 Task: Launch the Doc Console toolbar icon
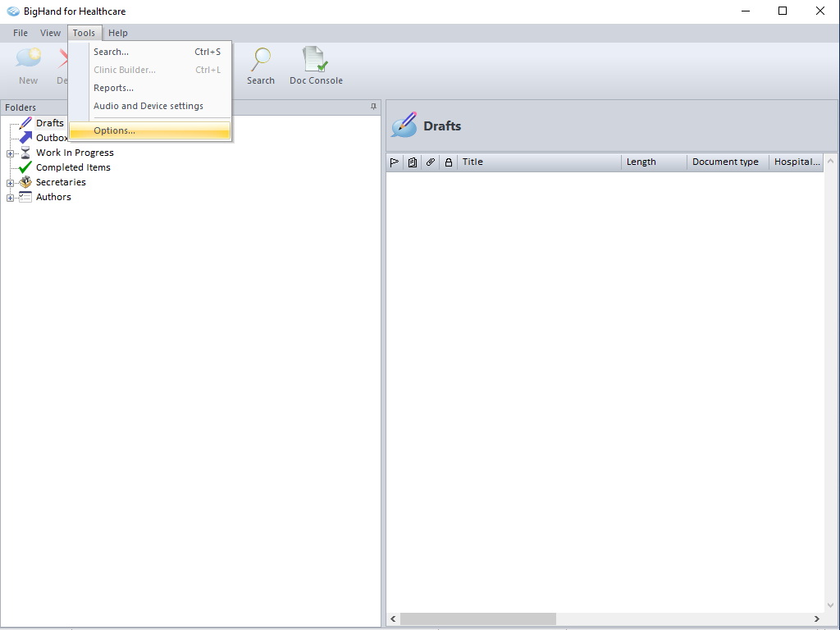click(315, 59)
